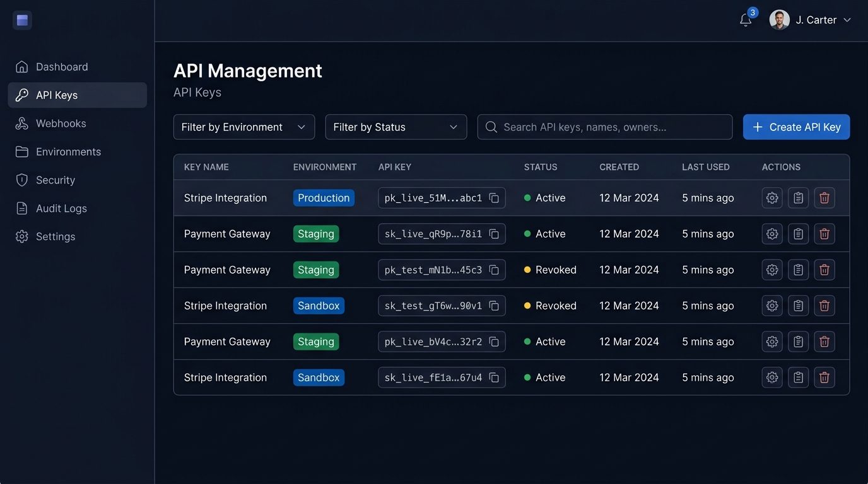Delete the sk_test_gT6w...90v1 key
The width and height of the screenshot is (868, 484).
[x=824, y=306]
